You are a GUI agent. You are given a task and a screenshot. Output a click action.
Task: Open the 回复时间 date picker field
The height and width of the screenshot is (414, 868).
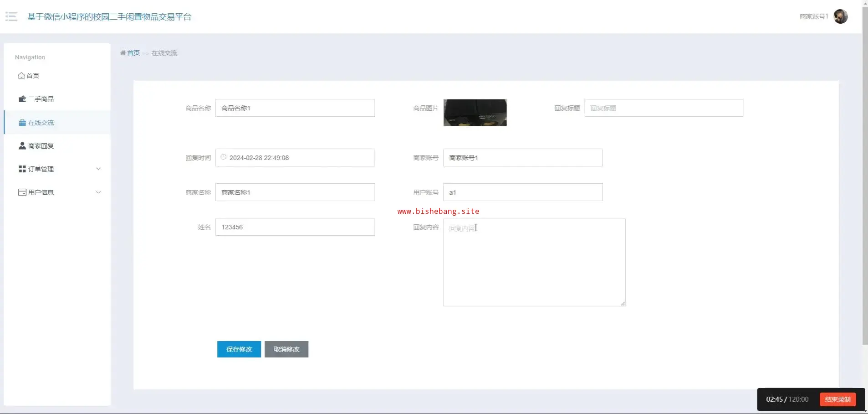point(295,158)
